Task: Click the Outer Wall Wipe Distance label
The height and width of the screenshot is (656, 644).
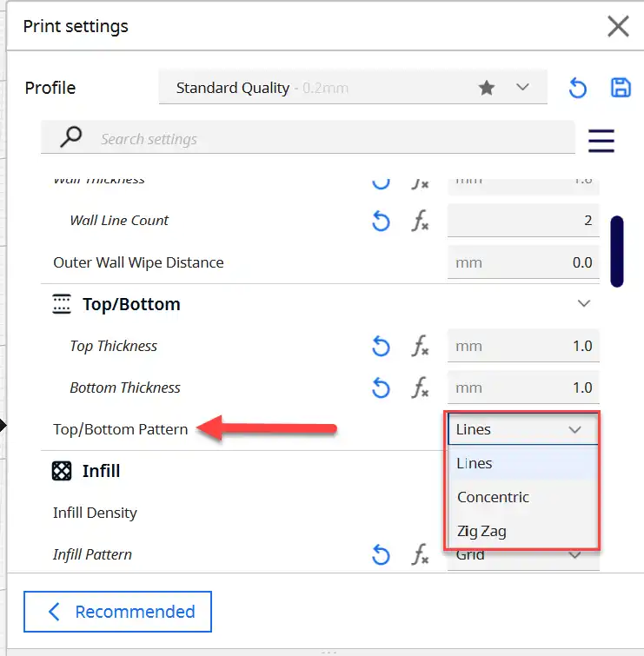Action: click(x=138, y=262)
